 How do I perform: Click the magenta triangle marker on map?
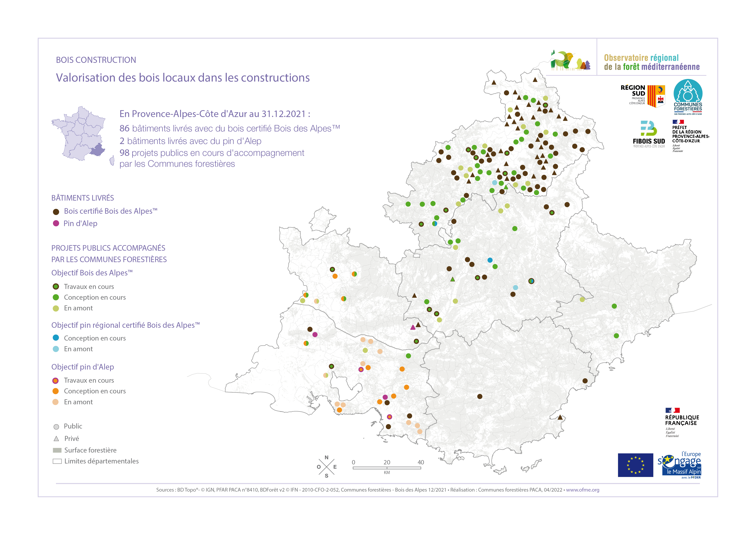click(x=413, y=327)
